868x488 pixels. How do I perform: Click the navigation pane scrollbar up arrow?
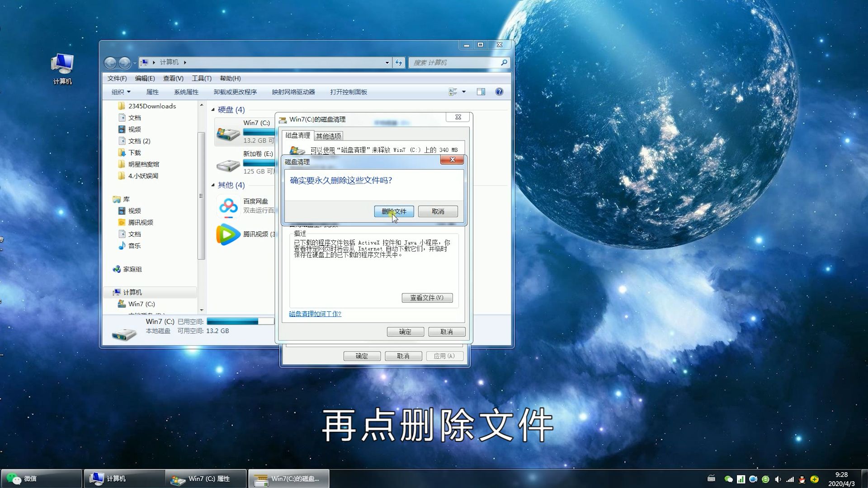(202, 105)
